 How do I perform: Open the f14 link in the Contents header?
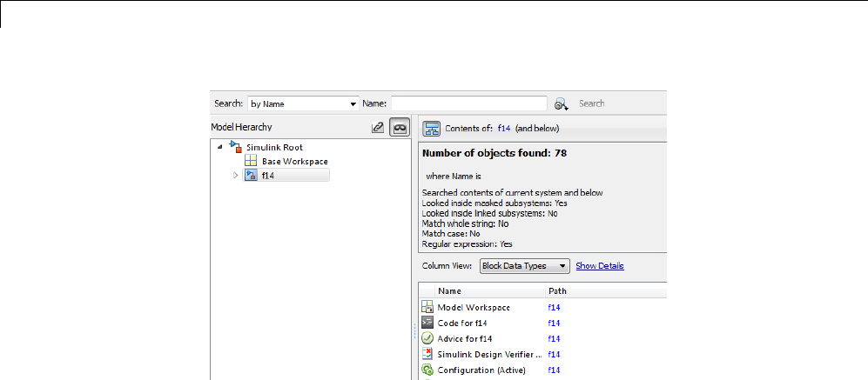(x=504, y=129)
